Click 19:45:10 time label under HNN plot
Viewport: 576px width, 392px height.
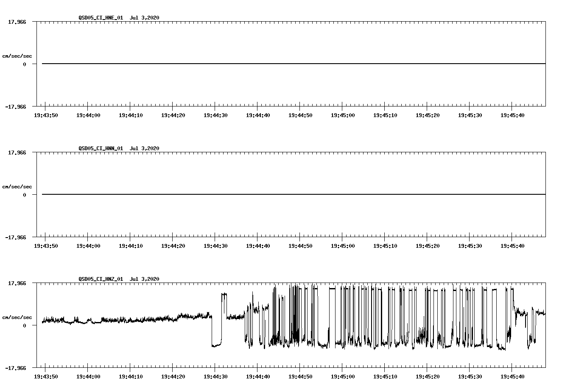(385, 246)
